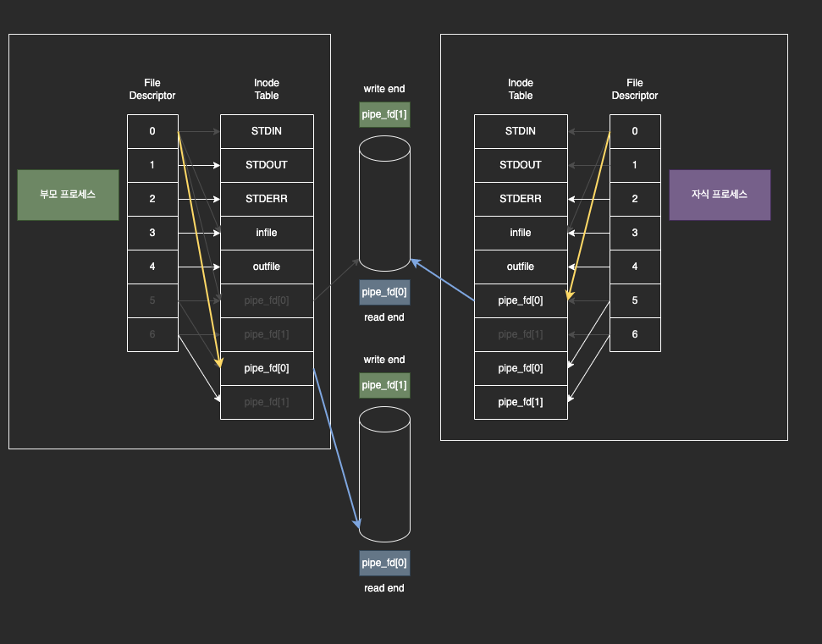Click the purple 자식 프로세스 box

[720, 195]
